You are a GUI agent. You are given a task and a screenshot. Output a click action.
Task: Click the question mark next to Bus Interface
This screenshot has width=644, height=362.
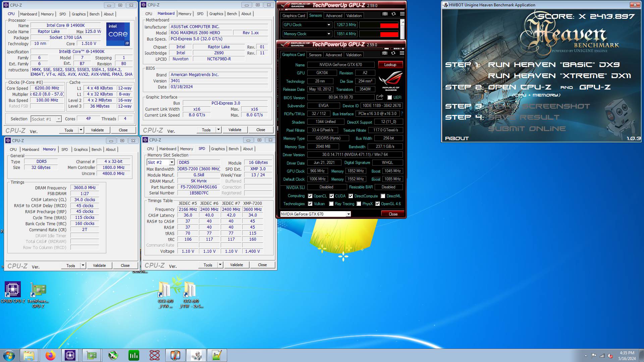[x=402, y=114]
